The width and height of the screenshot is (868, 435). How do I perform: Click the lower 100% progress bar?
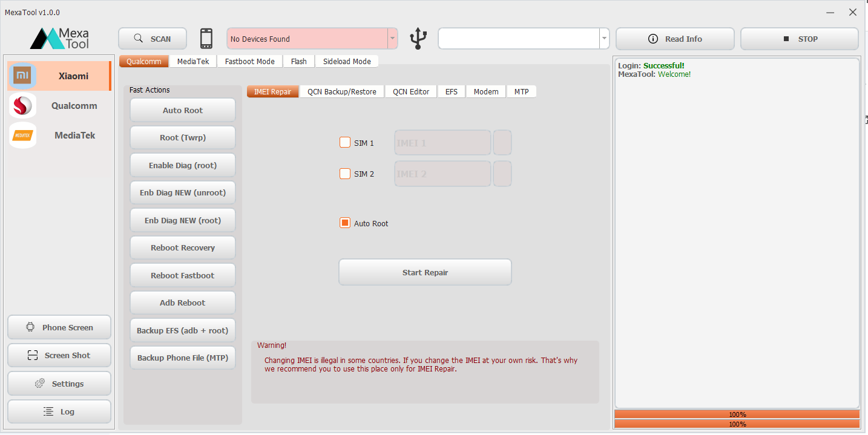tap(737, 424)
